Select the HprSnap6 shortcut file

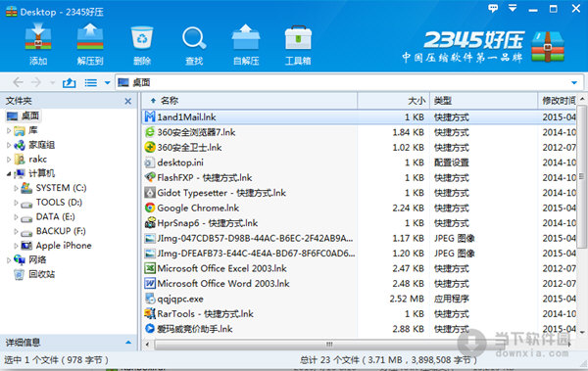pos(360,223)
